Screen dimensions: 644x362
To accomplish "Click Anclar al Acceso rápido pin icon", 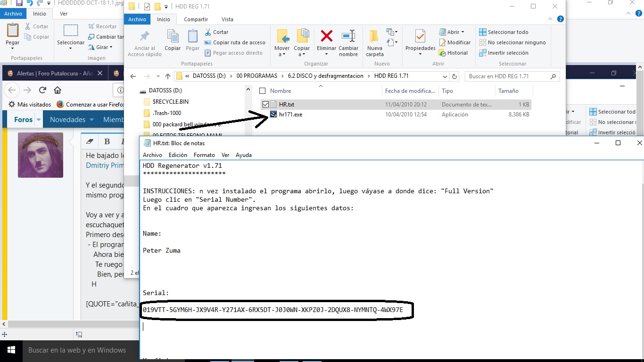I will 145,37.
